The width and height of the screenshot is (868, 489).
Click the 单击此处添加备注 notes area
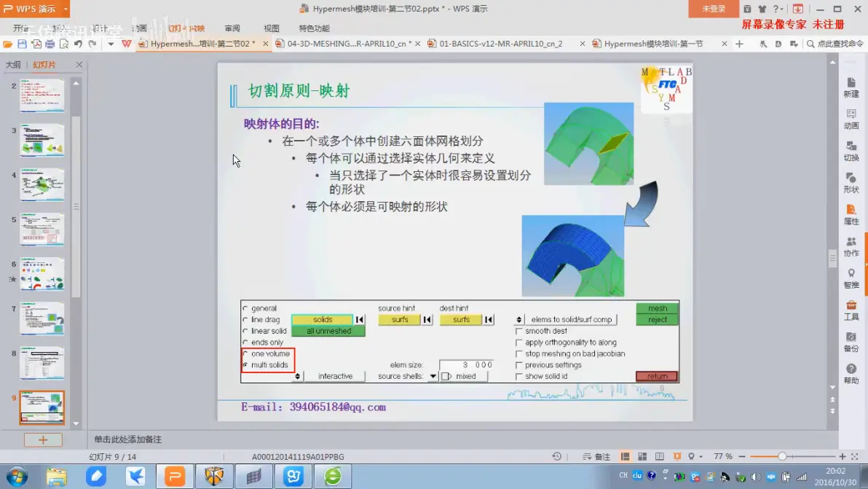click(x=128, y=439)
